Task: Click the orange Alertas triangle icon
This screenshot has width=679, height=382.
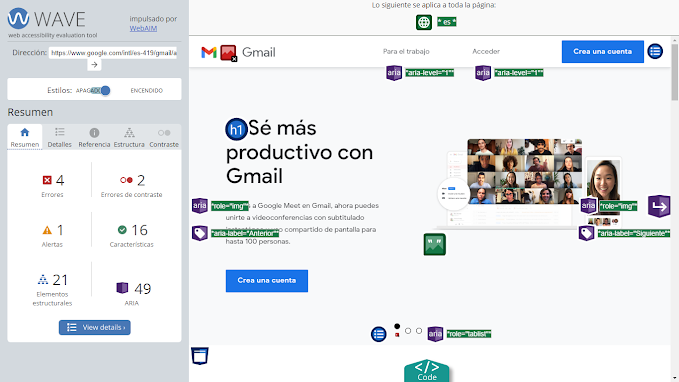Action: click(x=47, y=230)
